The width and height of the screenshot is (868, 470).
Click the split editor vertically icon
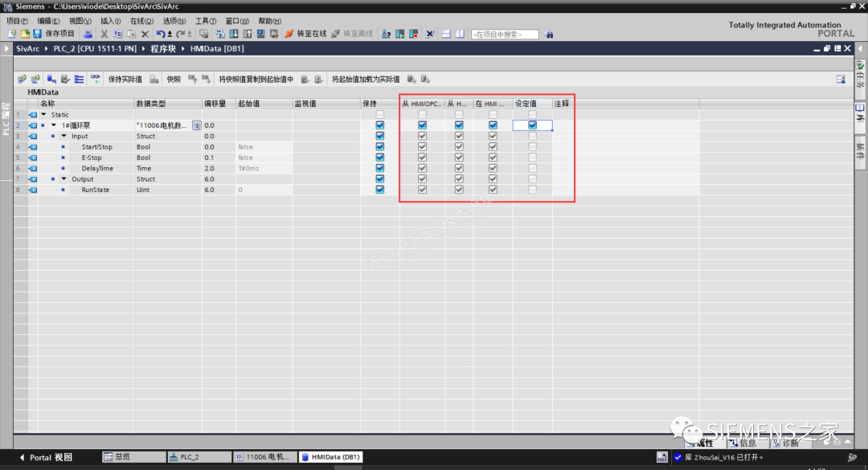[460, 34]
